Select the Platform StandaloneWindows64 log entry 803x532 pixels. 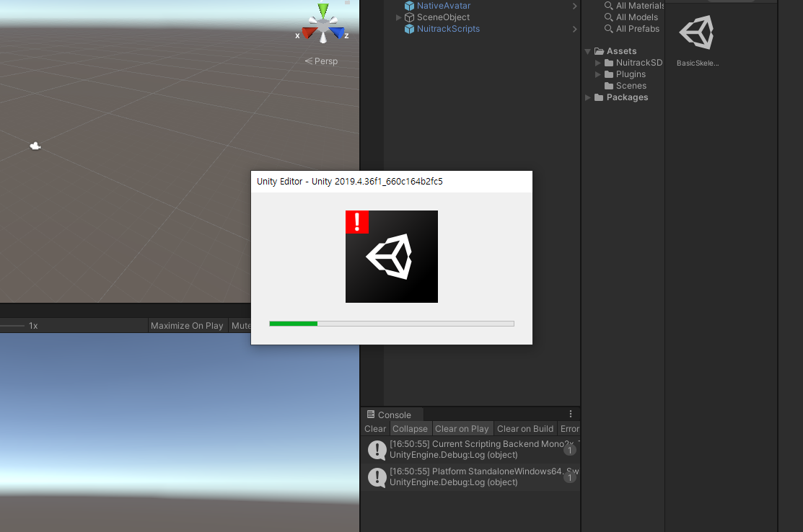pyautogui.click(x=470, y=477)
